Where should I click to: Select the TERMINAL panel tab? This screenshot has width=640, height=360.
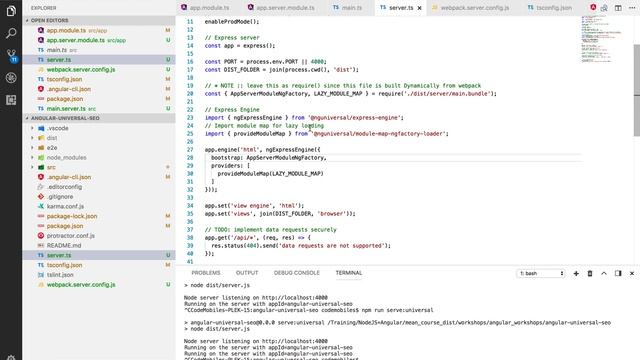click(x=349, y=273)
